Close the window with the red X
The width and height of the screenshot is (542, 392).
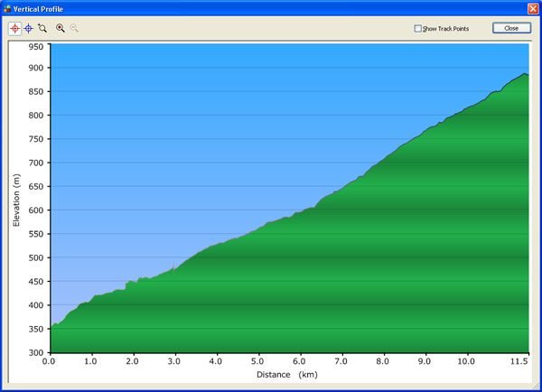coord(532,7)
